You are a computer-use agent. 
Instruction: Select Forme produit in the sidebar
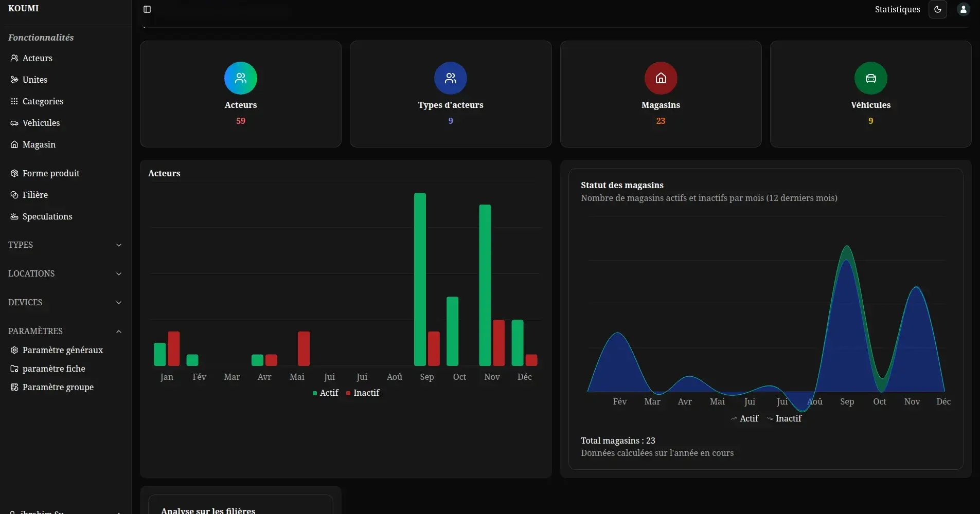[50, 173]
